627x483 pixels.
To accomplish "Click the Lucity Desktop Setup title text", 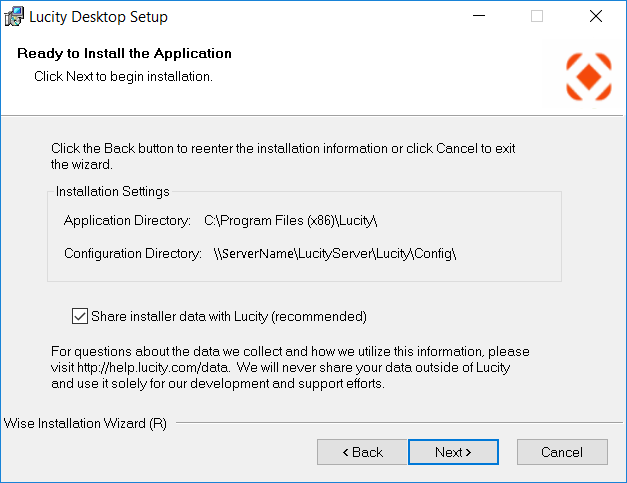I will click(x=98, y=17).
